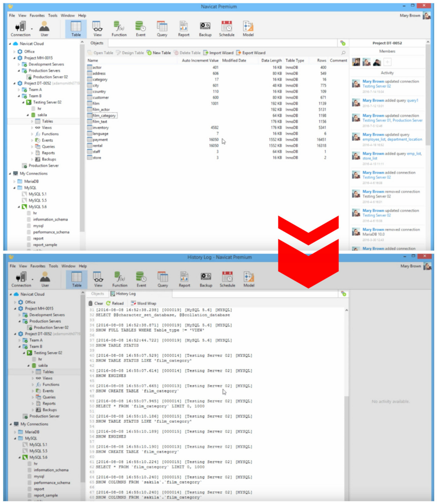Open the Query section in the upper window toolbar
This screenshot has width=437, height=504.
tap(162, 29)
